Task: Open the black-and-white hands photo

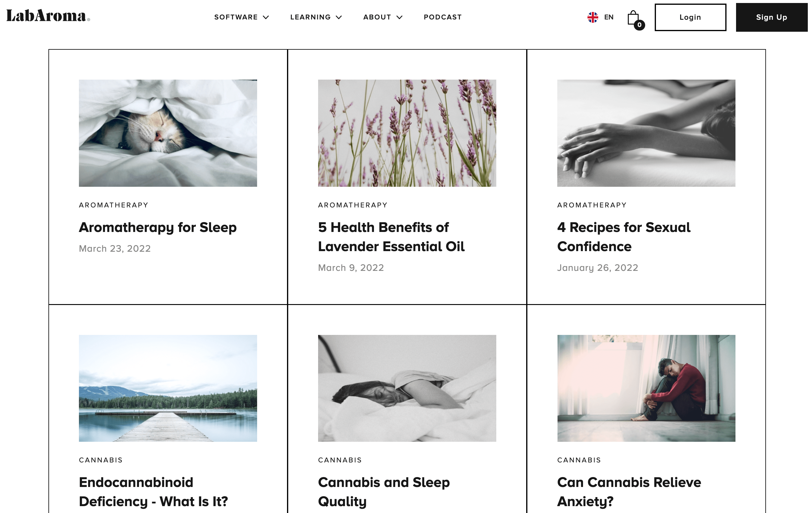Action: [646, 133]
